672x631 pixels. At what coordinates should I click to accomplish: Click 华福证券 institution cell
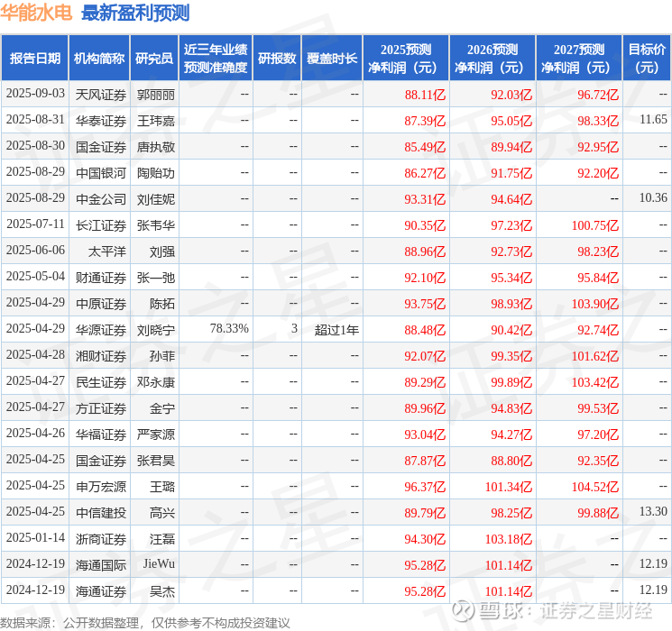click(101, 434)
